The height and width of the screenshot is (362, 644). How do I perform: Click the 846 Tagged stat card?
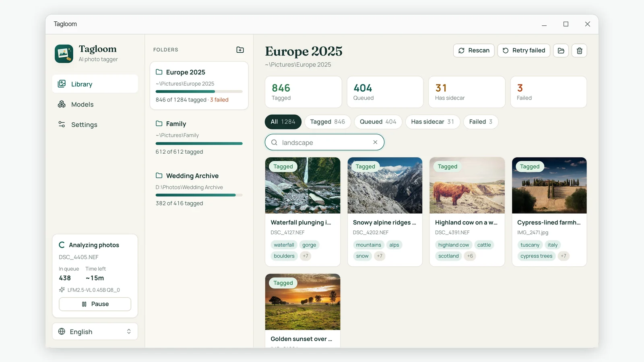[x=303, y=92]
